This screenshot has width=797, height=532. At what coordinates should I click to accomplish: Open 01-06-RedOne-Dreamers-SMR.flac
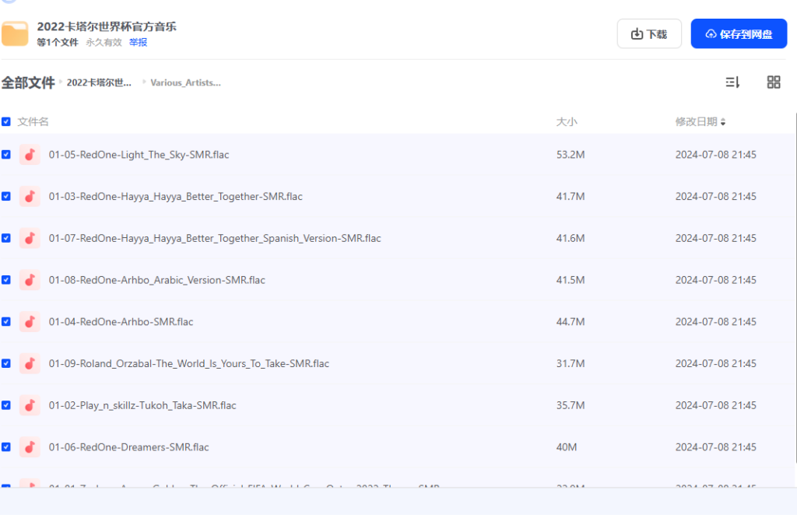point(128,447)
